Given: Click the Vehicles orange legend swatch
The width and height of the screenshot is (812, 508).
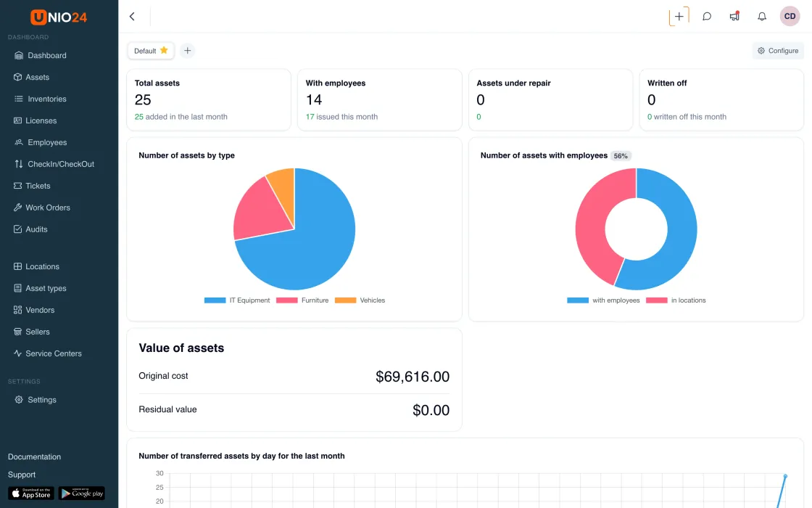Looking at the screenshot, I should [x=345, y=300].
